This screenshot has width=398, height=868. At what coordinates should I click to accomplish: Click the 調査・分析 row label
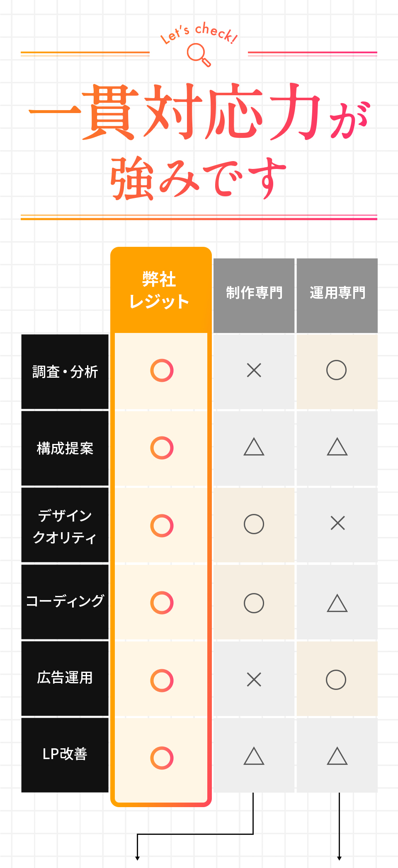[x=65, y=372]
